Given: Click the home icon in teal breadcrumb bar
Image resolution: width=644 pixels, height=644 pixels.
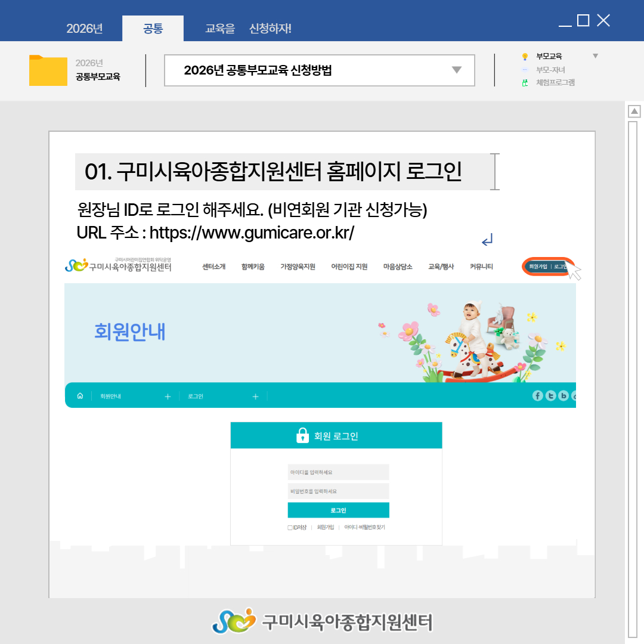Looking at the screenshot, I should (80, 397).
